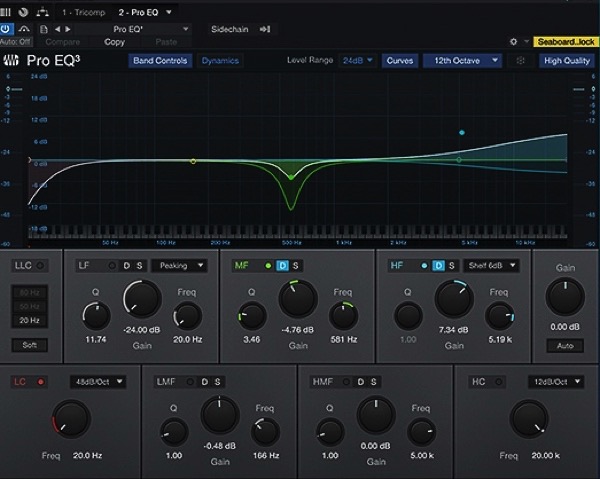Switch to Band Controls tab
The height and width of the screenshot is (479, 600).
point(160,60)
